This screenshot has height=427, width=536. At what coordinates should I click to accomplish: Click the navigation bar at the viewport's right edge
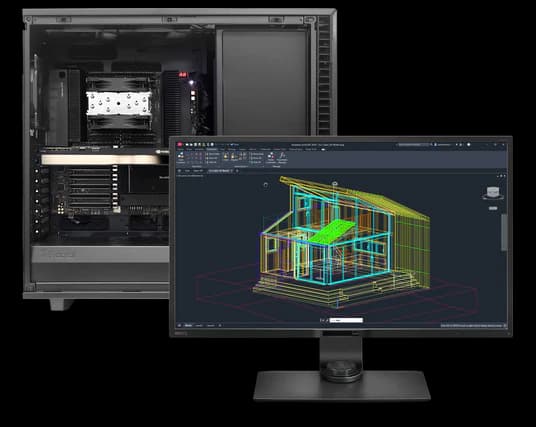click(504, 232)
